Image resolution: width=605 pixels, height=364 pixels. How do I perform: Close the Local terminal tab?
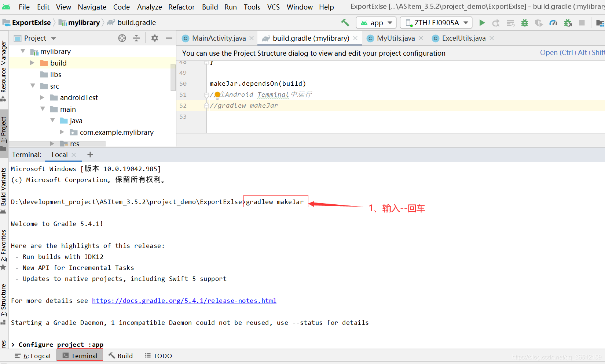(x=74, y=155)
